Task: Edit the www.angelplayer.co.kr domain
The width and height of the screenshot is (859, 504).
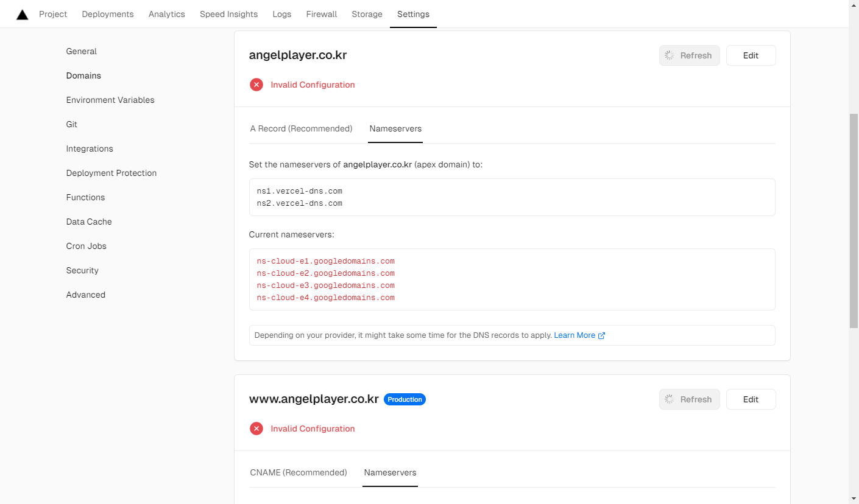Action: click(x=751, y=399)
